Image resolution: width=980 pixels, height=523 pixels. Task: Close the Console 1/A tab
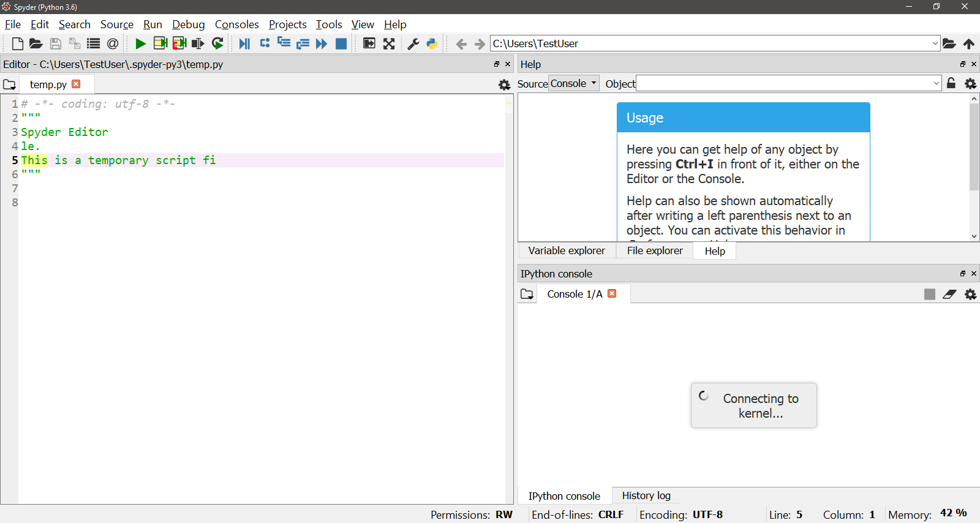point(612,293)
